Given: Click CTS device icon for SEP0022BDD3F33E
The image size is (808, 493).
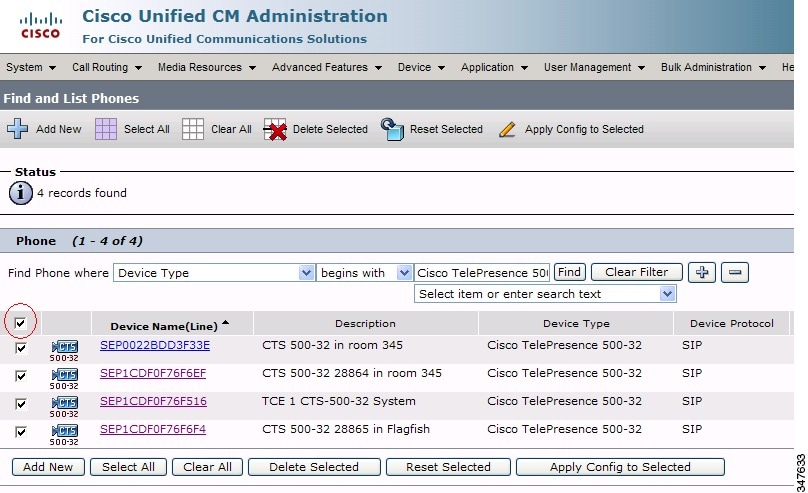Looking at the screenshot, I should tap(64, 350).
